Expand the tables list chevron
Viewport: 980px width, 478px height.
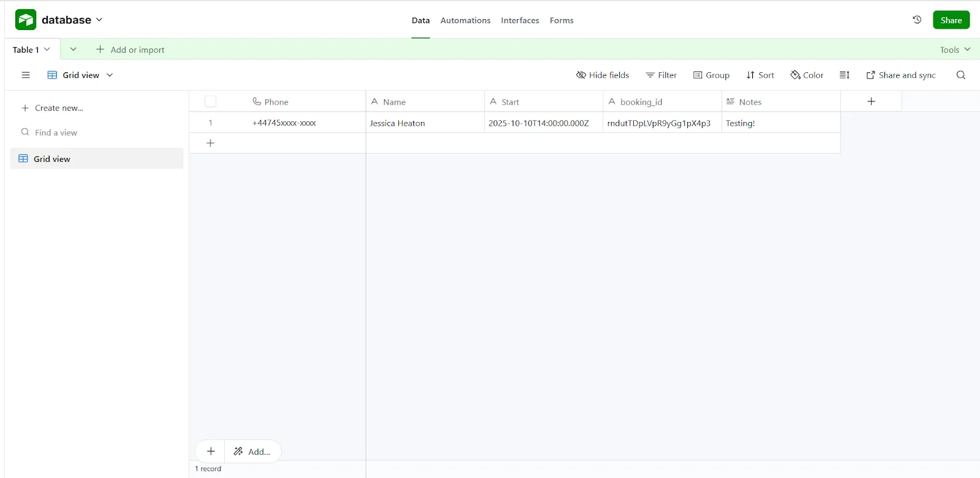point(73,49)
